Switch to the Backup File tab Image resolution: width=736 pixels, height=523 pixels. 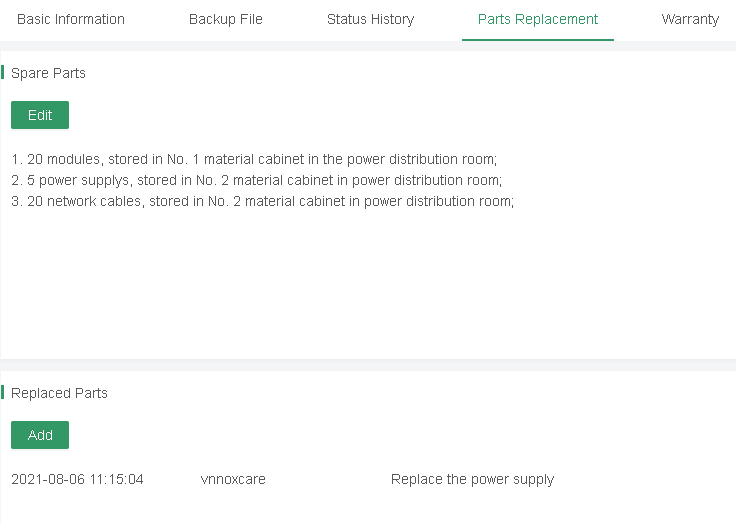coord(226,19)
